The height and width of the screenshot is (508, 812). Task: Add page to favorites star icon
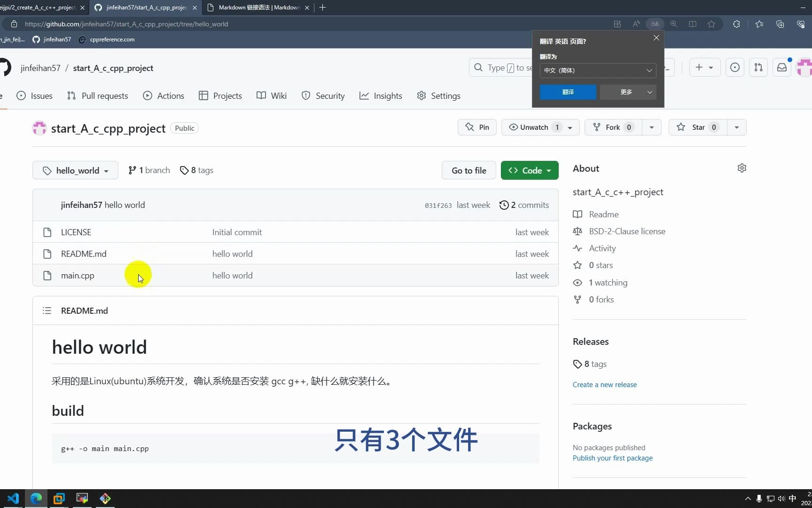(711, 24)
